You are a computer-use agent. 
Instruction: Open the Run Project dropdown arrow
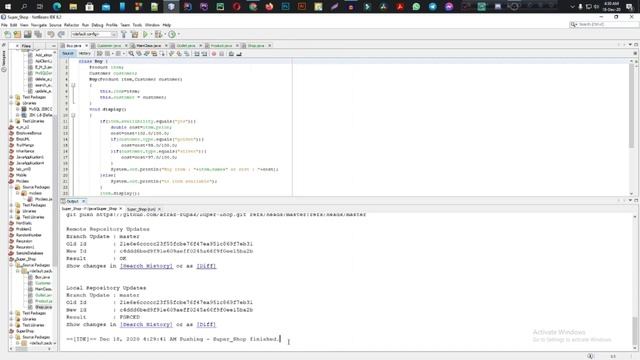151,35
